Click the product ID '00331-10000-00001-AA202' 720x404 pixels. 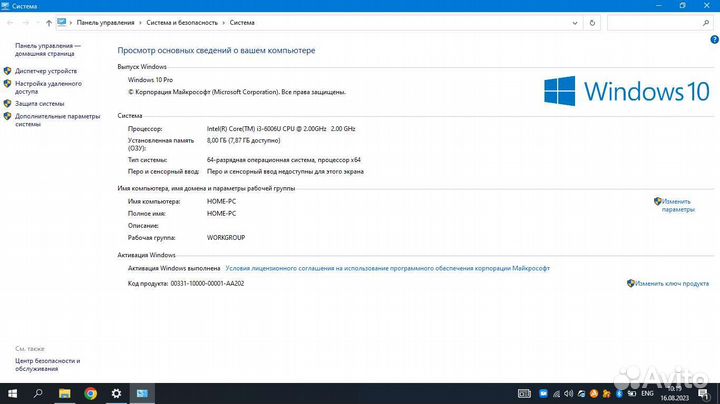(x=207, y=284)
